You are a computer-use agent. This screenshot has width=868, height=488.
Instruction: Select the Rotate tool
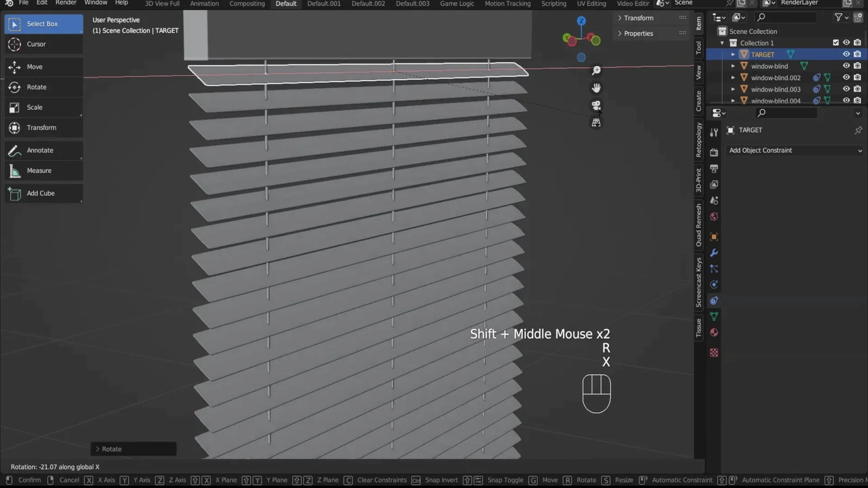click(43, 87)
